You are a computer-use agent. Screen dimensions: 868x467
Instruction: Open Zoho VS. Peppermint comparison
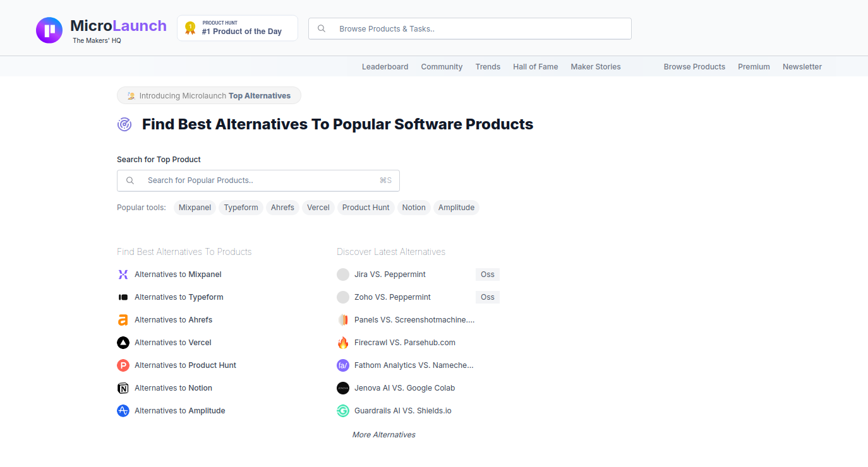click(392, 297)
